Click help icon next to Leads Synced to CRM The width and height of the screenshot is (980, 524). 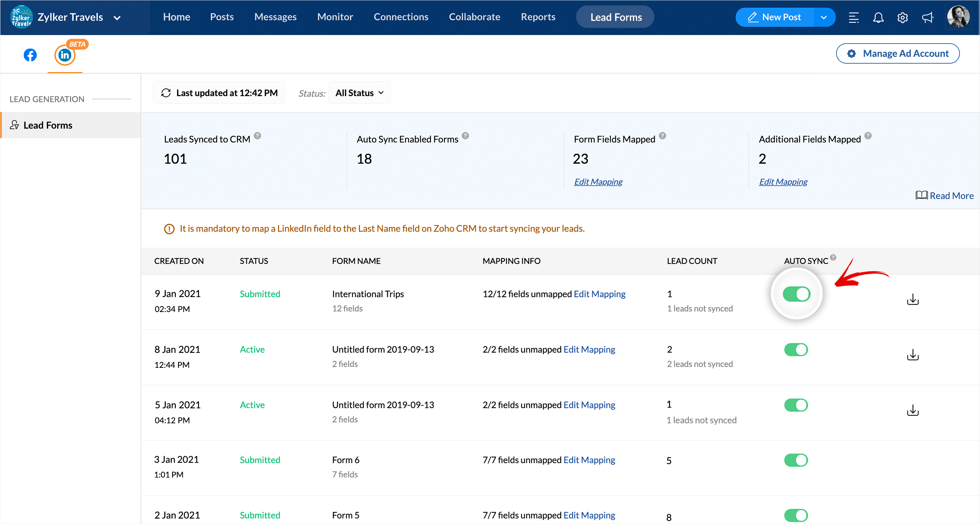pos(258,136)
